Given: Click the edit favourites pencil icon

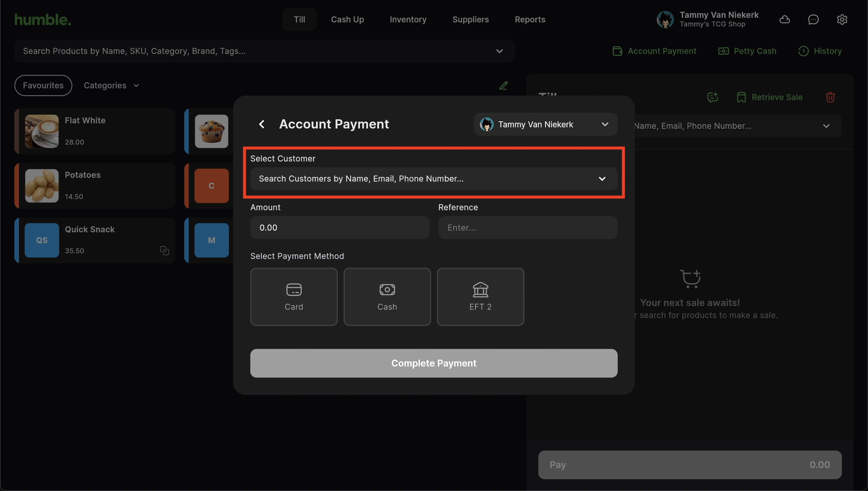Looking at the screenshot, I should click(503, 86).
